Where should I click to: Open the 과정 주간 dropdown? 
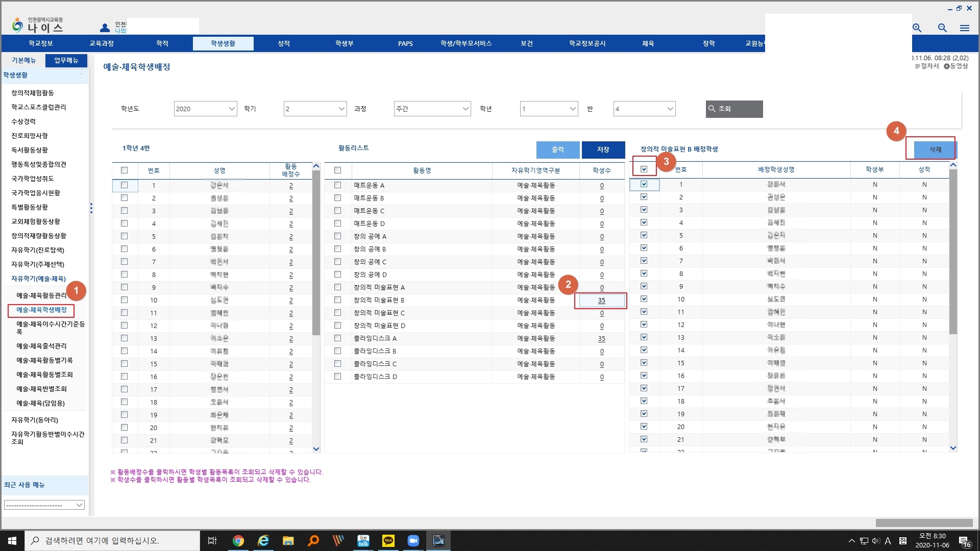point(432,109)
